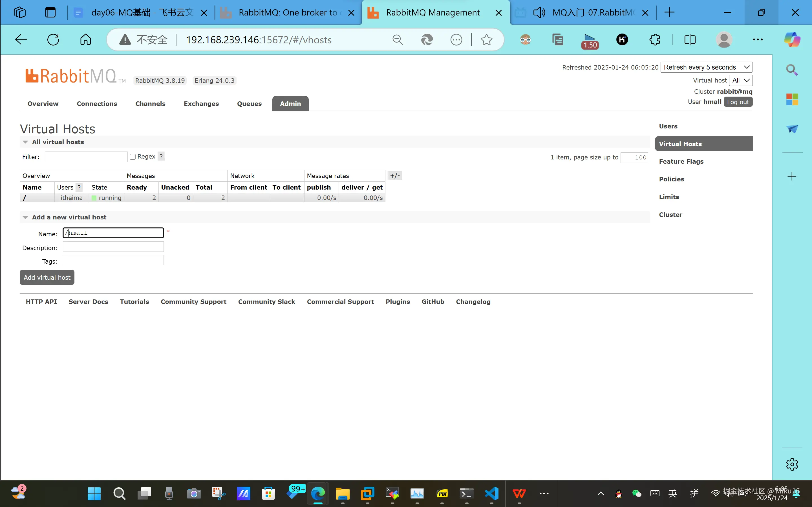Open the Copilot icon in the top right

[792, 39]
